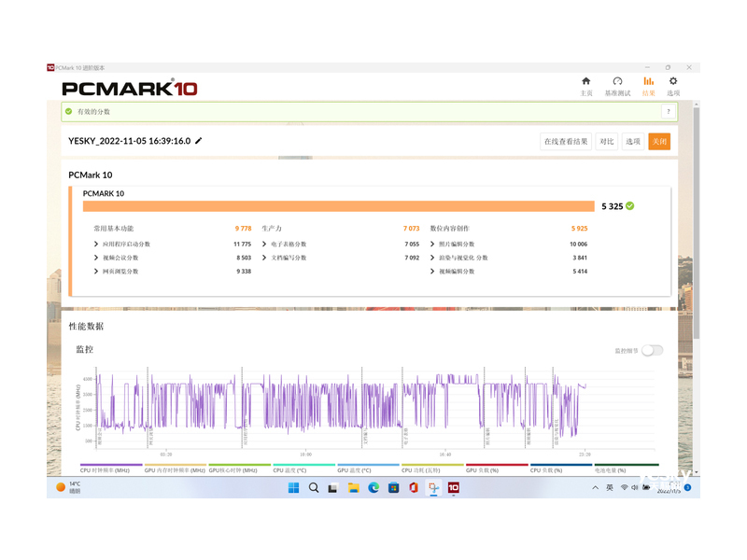Click the 选项 button beside 对比
747x560 pixels.
pyautogui.click(x=633, y=142)
